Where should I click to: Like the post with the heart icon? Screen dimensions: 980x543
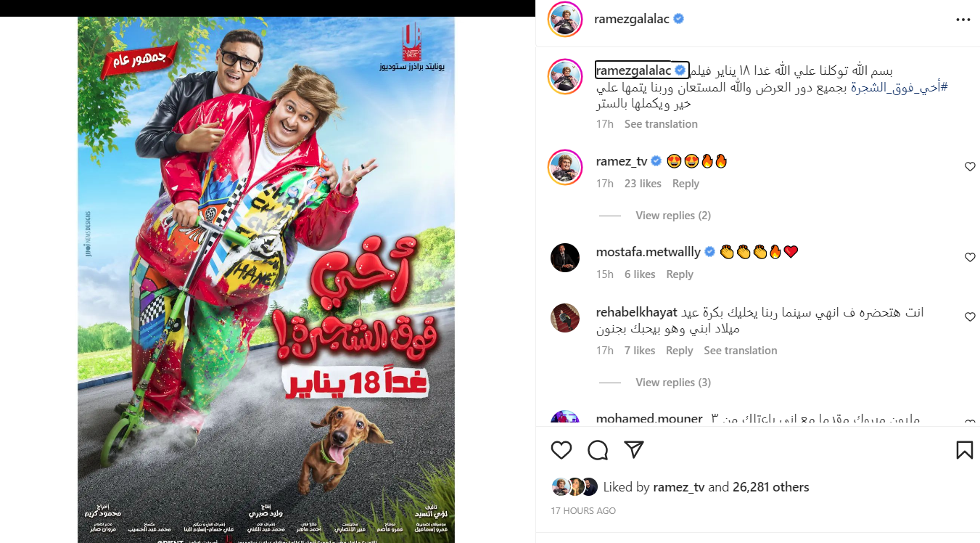click(x=561, y=450)
